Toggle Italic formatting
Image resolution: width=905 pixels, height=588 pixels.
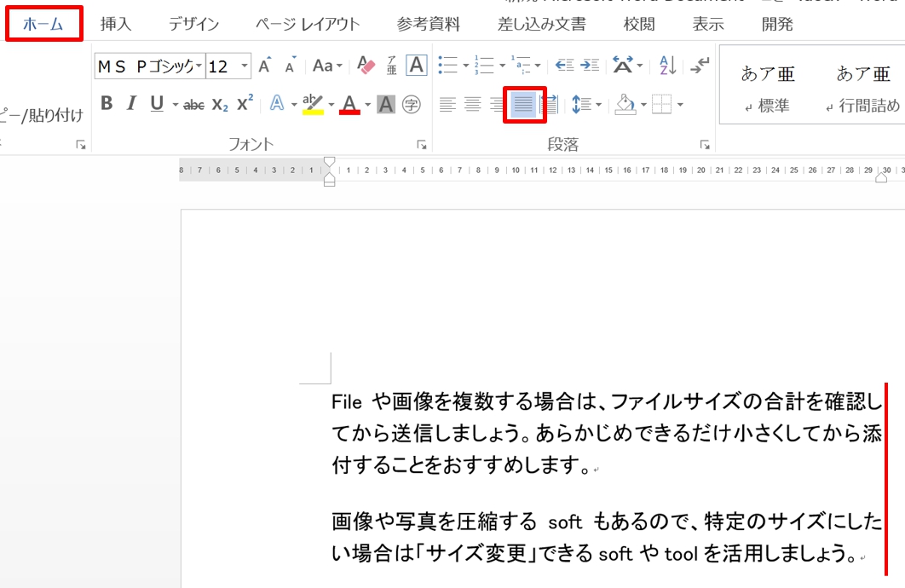click(131, 104)
